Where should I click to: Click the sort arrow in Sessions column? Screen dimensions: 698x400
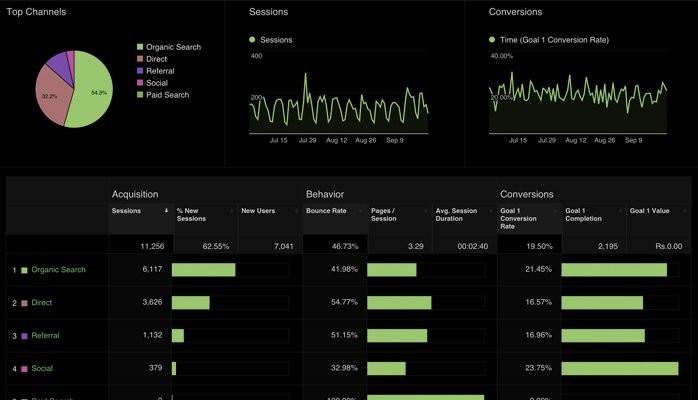point(166,211)
